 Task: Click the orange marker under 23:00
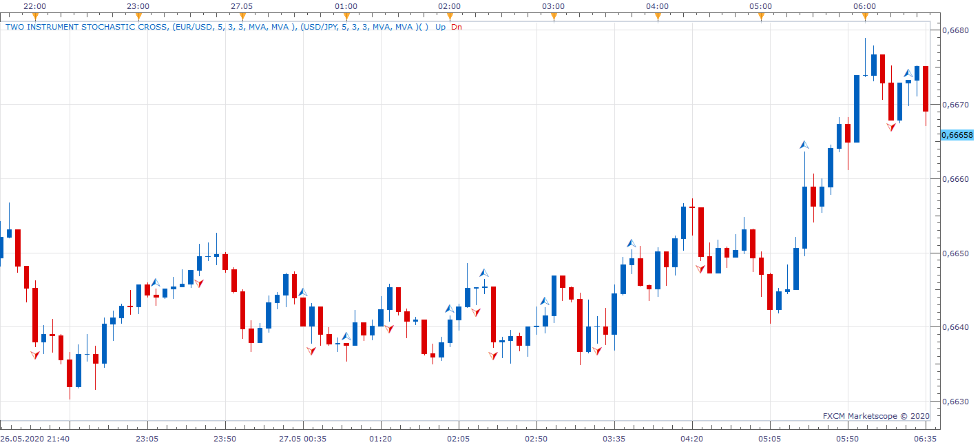[138, 17]
